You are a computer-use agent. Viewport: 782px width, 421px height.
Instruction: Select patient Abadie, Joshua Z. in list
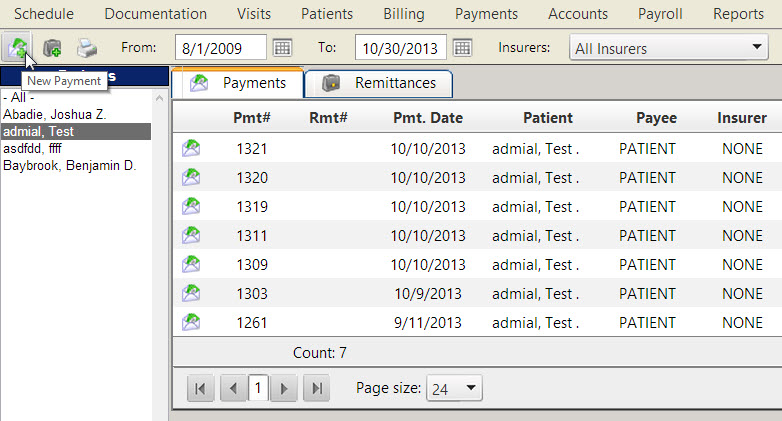(54, 115)
